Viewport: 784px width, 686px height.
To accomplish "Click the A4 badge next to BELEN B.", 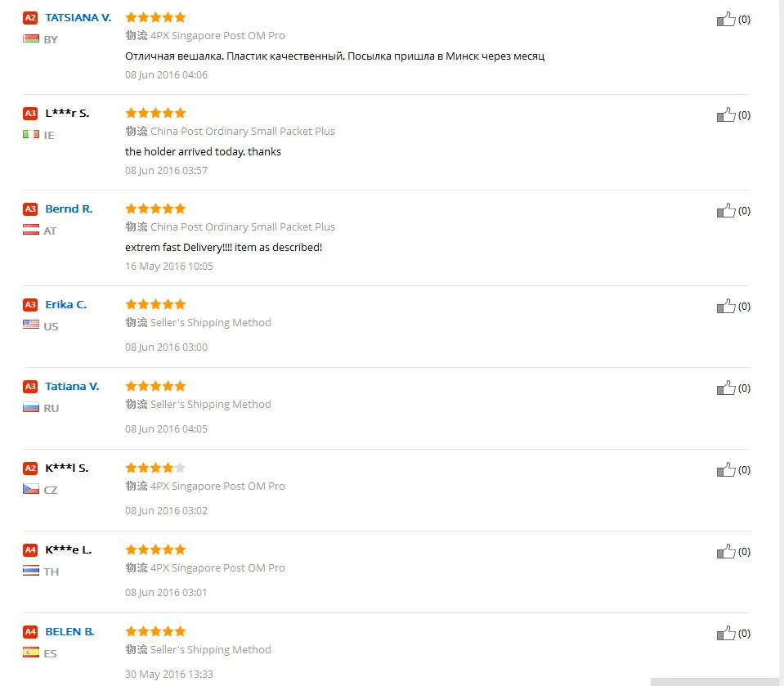I will [30, 632].
